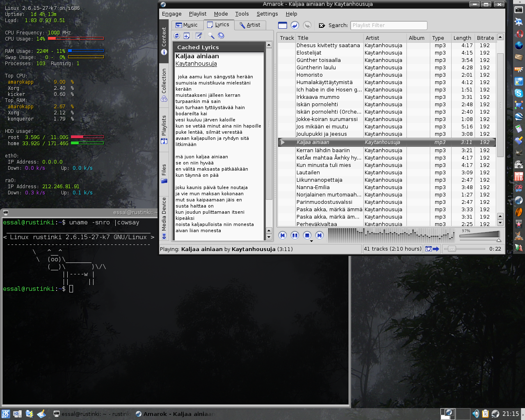Click the KDE K menu button

click(x=6, y=414)
